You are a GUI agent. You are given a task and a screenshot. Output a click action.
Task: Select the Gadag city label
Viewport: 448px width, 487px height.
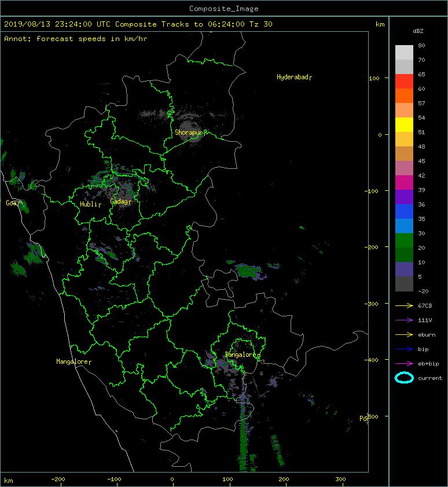click(119, 201)
